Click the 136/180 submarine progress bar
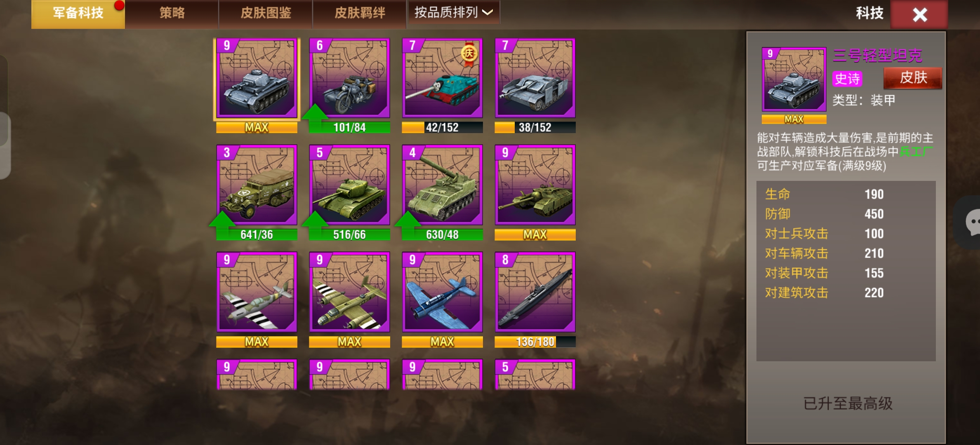Screen dimensions: 980x445 [x=535, y=342]
